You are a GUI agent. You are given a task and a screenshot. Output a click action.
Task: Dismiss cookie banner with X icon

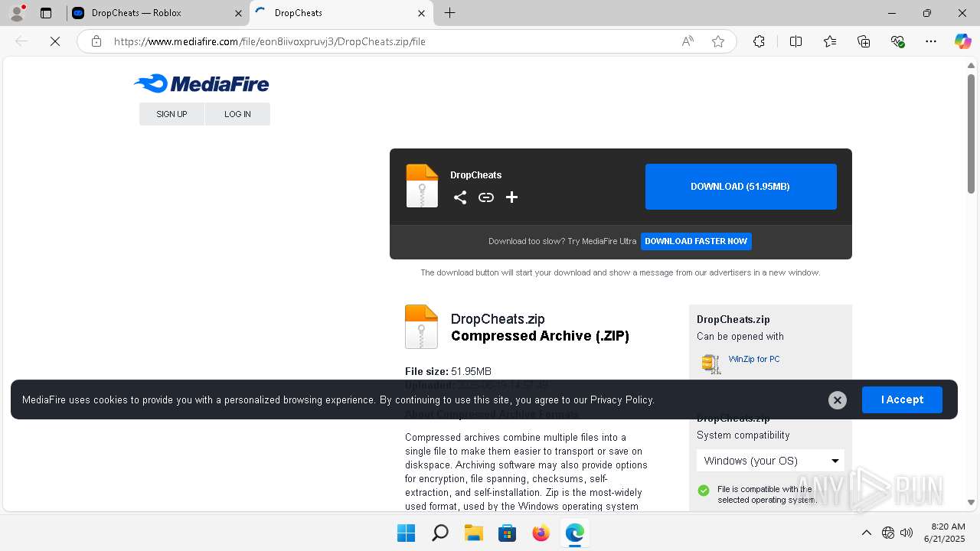click(838, 399)
